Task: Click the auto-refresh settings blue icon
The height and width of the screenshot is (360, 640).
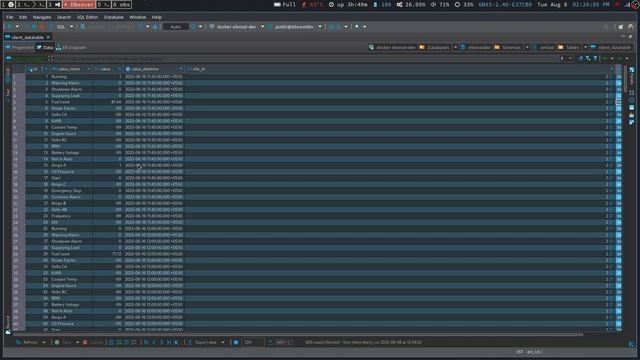Action: click(x=236, y=342)
